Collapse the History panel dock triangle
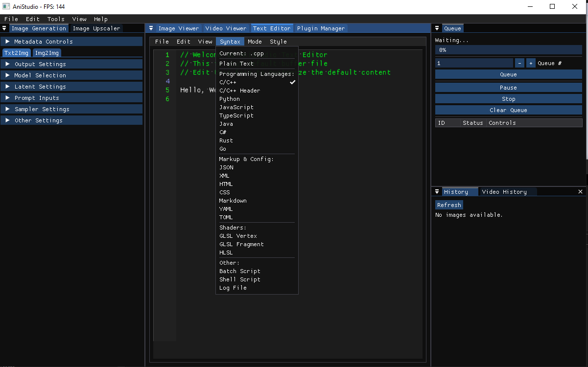The image size is (588, 367). [437, 192]
